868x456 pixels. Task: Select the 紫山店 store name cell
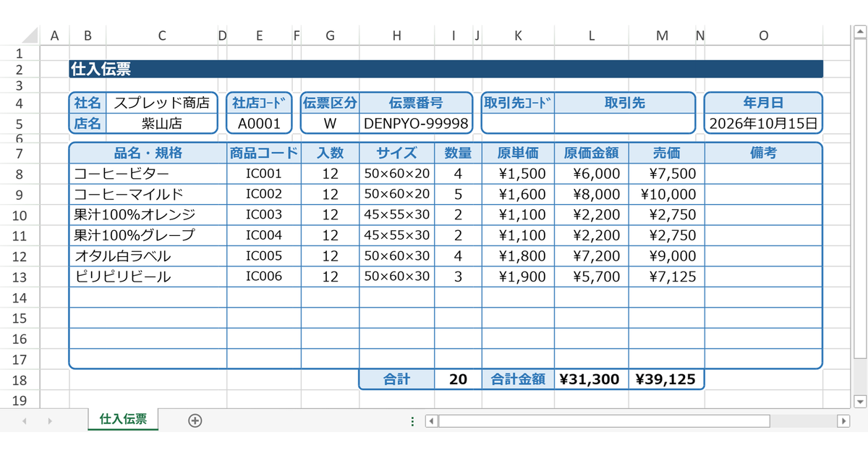(x=161, y=123)
